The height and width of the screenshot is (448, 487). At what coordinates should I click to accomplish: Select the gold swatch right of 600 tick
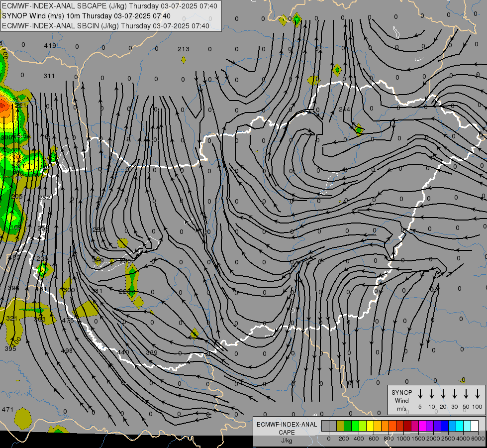378,426
